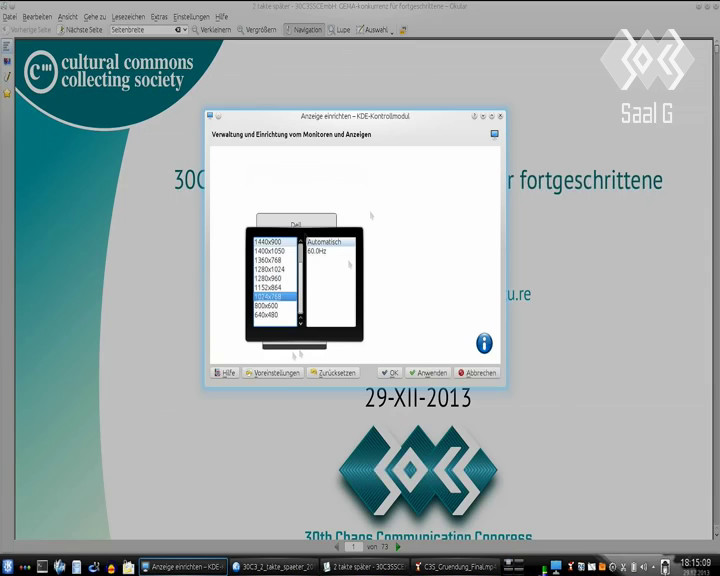Viewport: 720px width, 576px height.
Task: Open the Klipper scissors tray icon
Action: click(623, 567)
